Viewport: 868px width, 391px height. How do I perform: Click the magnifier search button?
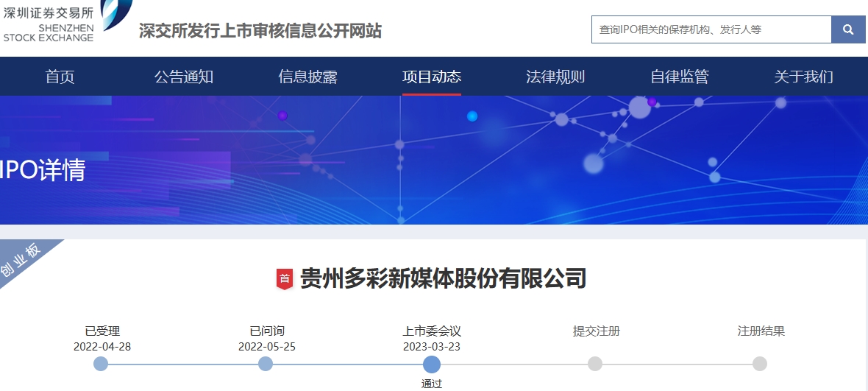pos(848,29)
